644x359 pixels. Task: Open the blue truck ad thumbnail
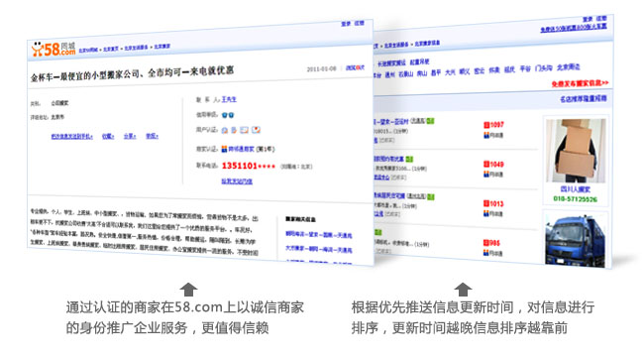575,241
